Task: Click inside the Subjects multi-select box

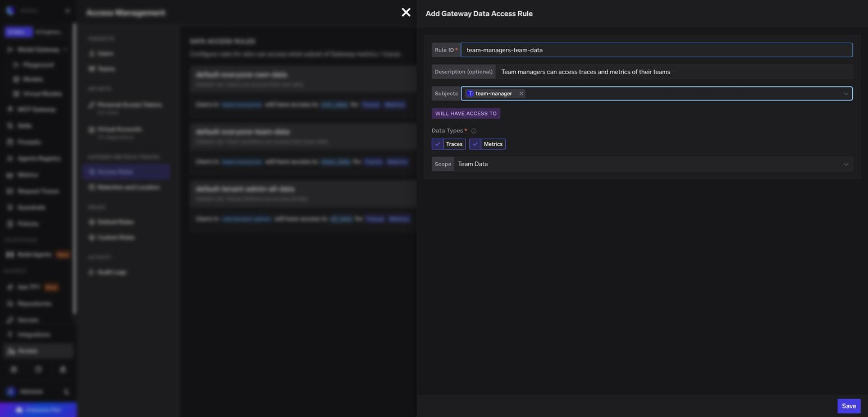Action: click(x=656, y=94)
